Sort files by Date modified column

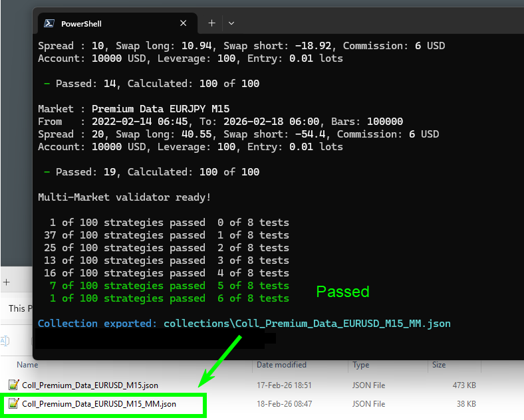click(281, 365)
